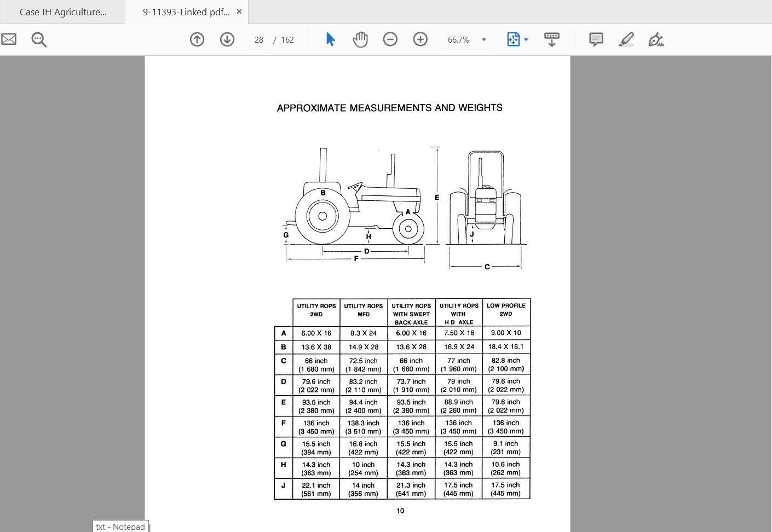Switch to the Case IH Agriculture tab

tap(63, 11)
